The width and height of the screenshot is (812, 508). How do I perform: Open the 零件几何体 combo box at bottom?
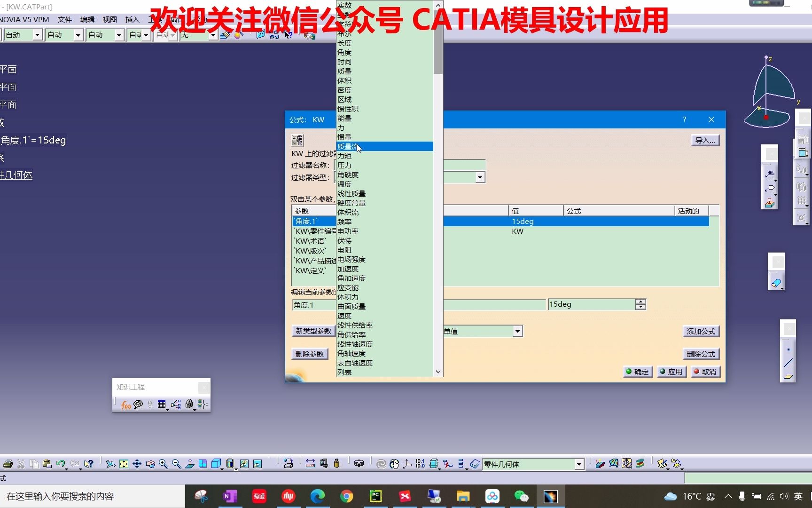tap(579, 464)
